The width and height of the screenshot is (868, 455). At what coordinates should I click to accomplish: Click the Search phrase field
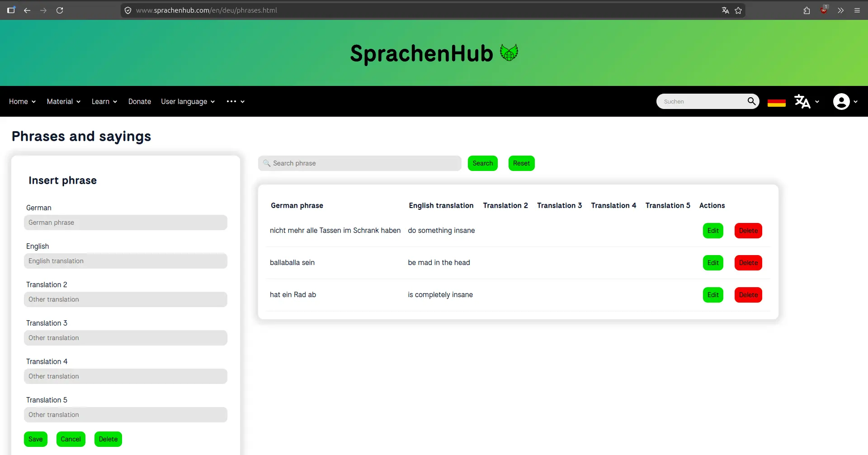[x=360, y=163]
